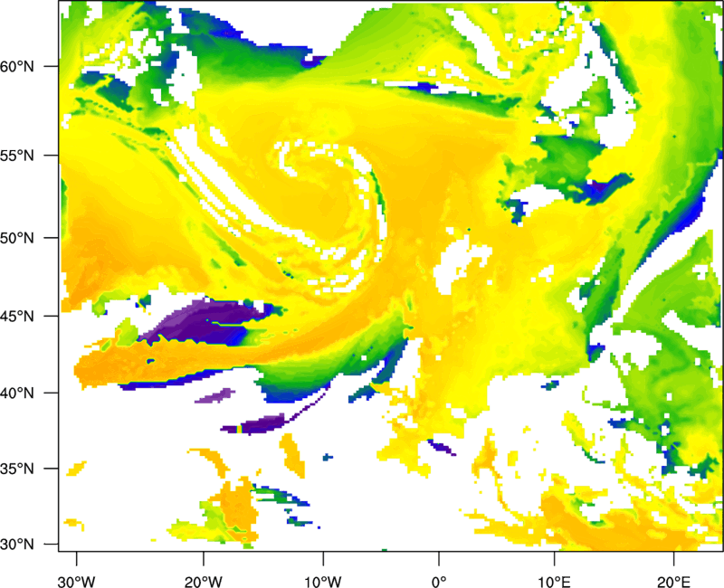Screen dimensions: 724x588
Task: Click the 10°E longitude label
Action: 554,582
